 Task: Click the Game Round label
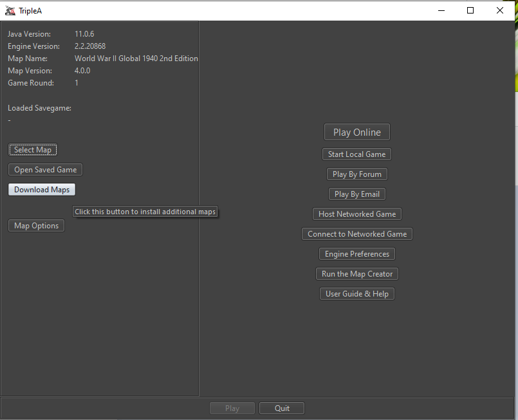tap(31, 83)
